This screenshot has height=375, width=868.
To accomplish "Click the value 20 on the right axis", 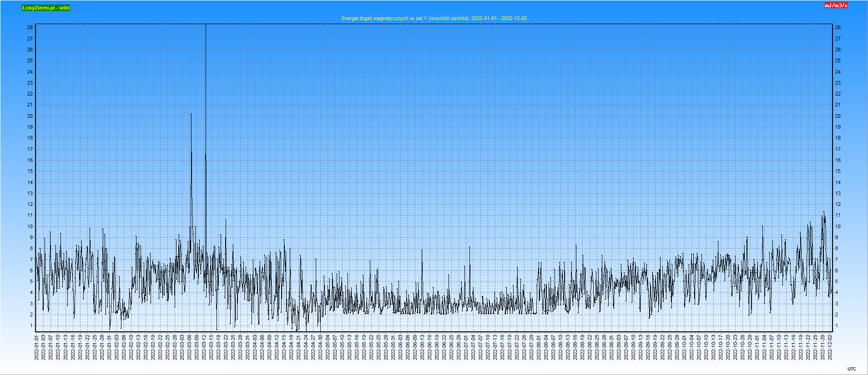I will (838, 116).
